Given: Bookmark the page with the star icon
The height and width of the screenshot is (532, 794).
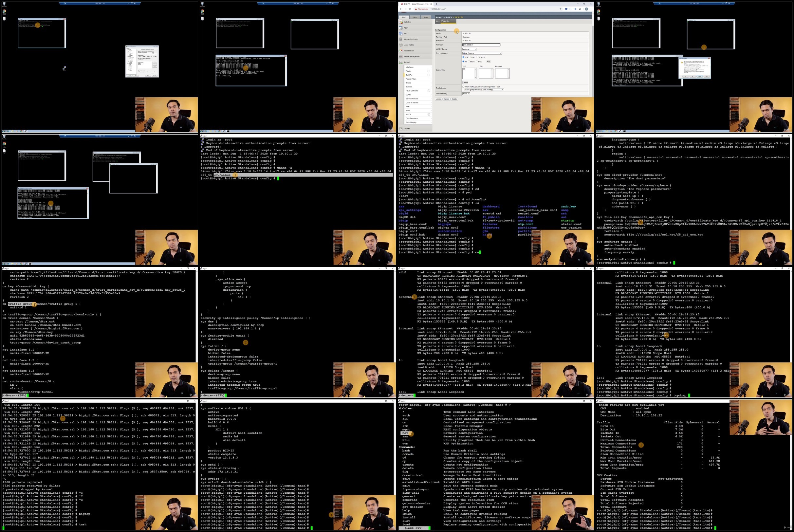Looking at the screenshot, I should 561,9.
